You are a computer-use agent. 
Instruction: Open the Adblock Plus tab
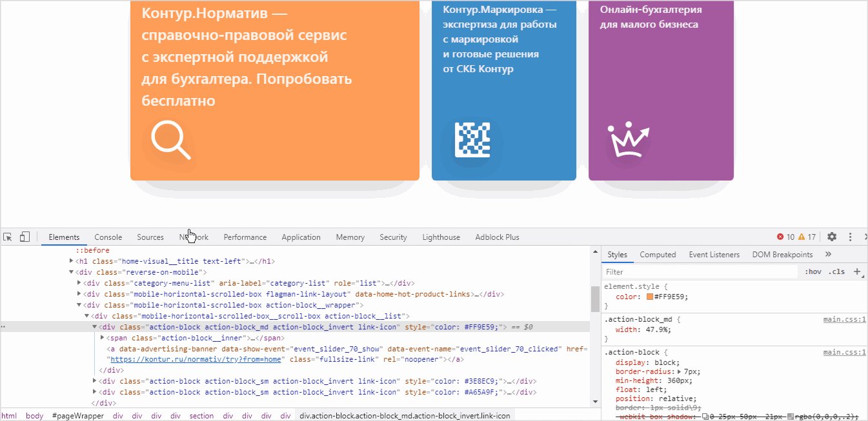coord(497,237)
